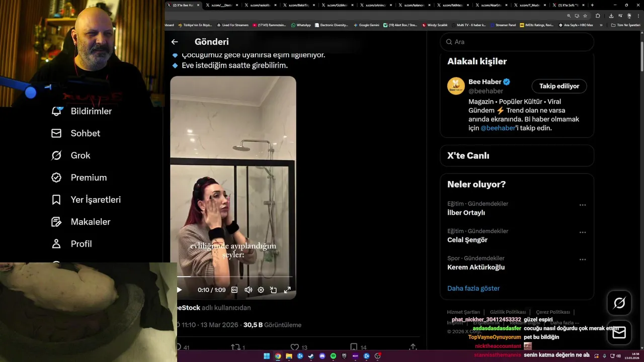
Task: Mute the video volume
Action: pos(248,290)
